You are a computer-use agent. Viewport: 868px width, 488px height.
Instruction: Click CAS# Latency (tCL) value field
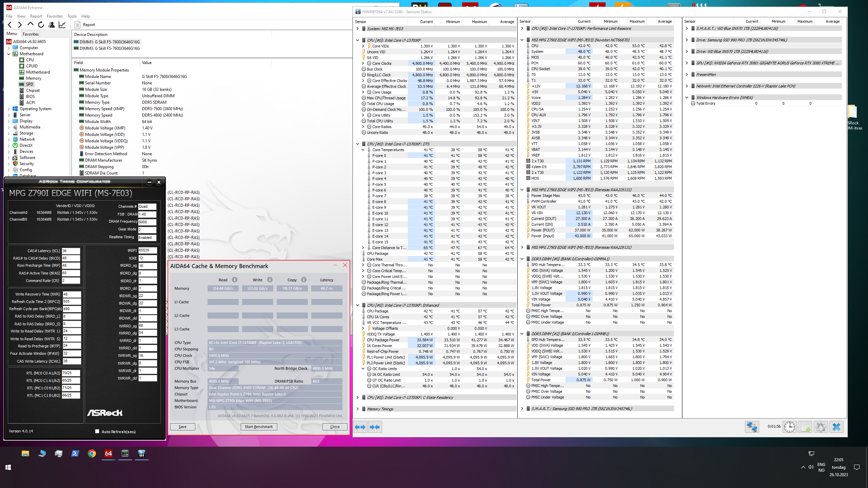(71, 251)
